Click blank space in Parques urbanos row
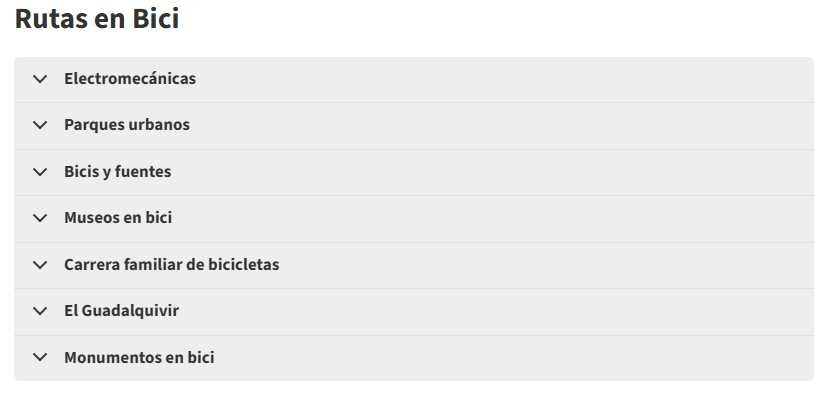826x395 pixels. [500, 125]
